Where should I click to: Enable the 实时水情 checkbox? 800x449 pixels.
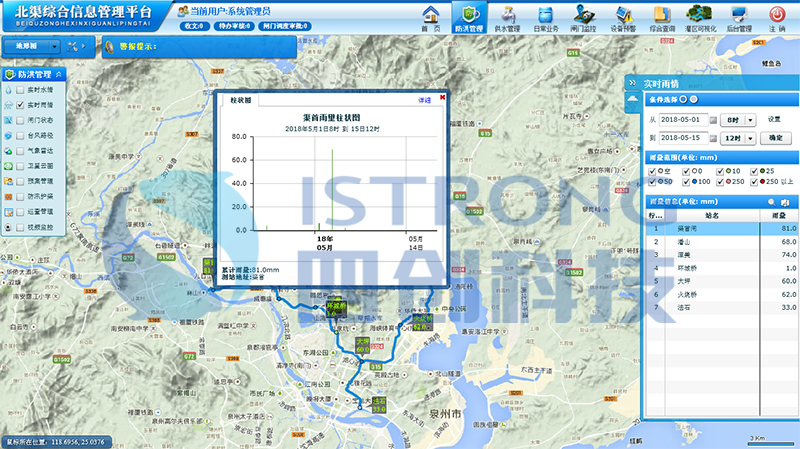click(20, 90)
